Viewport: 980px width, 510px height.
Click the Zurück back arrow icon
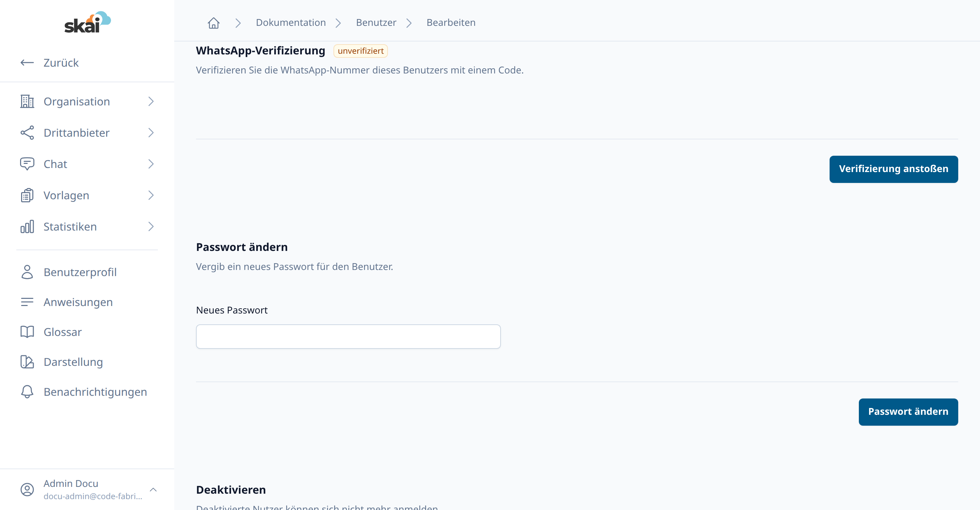[27, 63]
